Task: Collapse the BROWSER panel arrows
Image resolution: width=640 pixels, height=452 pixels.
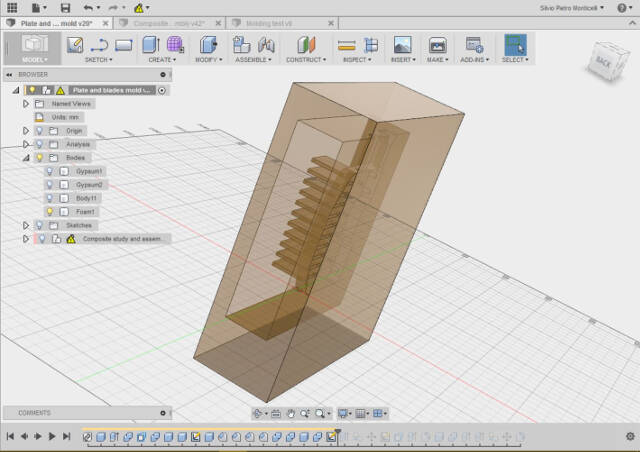Action: pyautogui.click(x=9, y=75)
